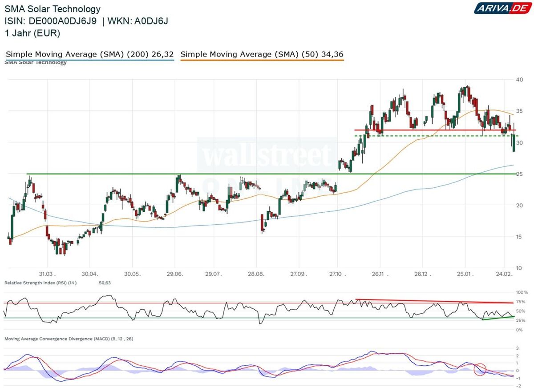Viewport: 534px width, 392px height.
Task: Click the blue SMA (200) legend underline
Action: pos(89,60)
